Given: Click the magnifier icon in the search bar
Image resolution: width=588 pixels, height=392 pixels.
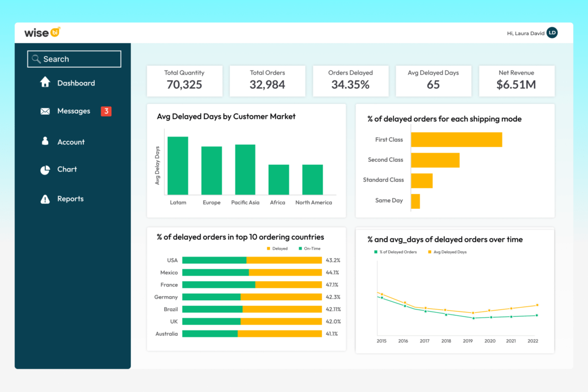Looking at the screenshot, I should [x=35, y=59].
